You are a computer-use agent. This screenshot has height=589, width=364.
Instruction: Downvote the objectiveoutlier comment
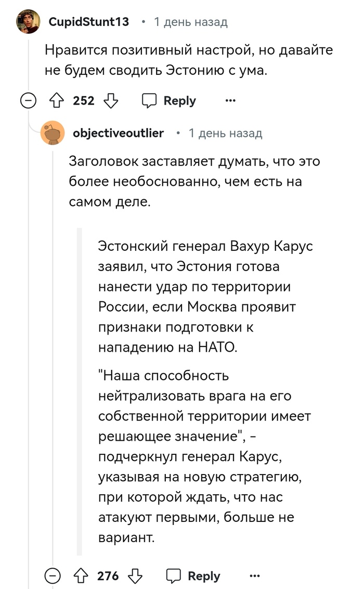click(x=135, y=575)
